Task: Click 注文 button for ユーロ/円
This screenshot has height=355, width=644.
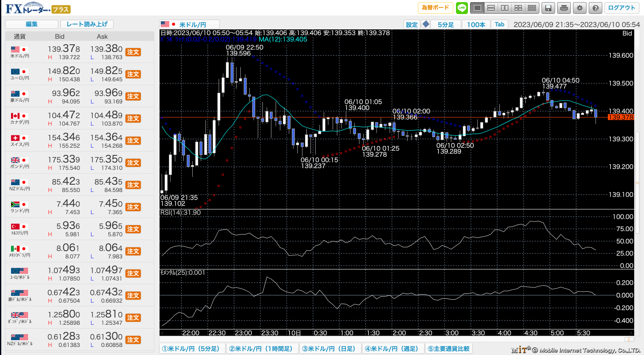Action: tap(133, 74)
